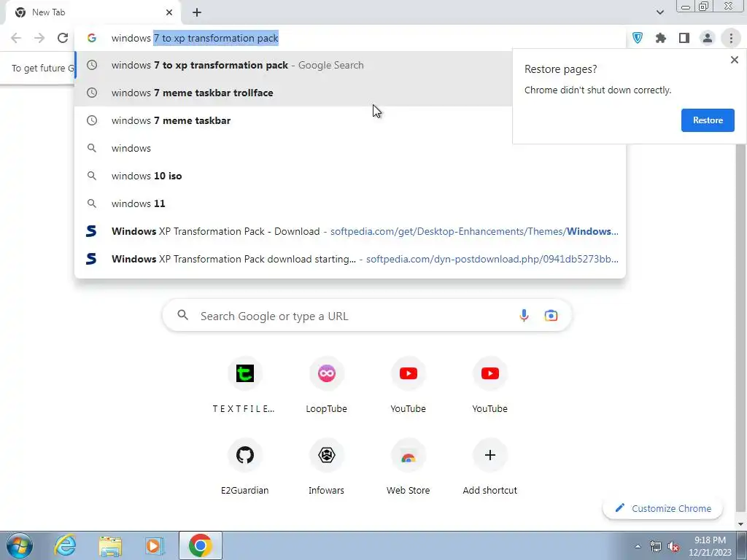Open Chrome's three-dot menu

coord(731,38)
